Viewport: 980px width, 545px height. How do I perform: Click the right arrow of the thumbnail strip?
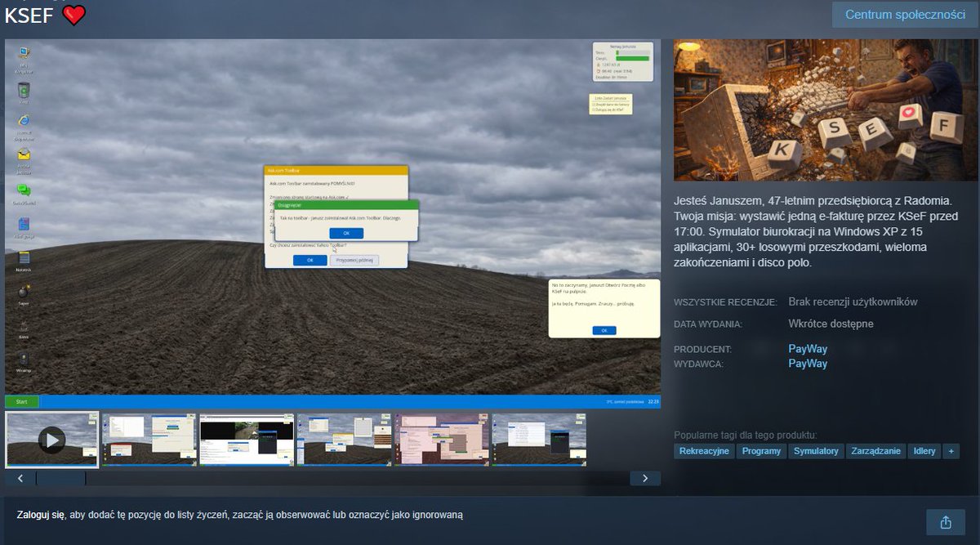pyautogui.click(x=645, y=478)
